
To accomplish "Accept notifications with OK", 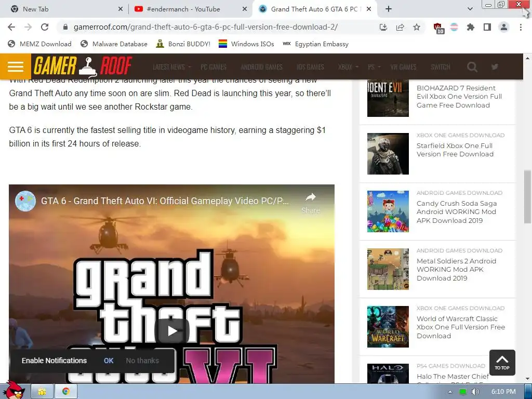I will pos(109,361).
